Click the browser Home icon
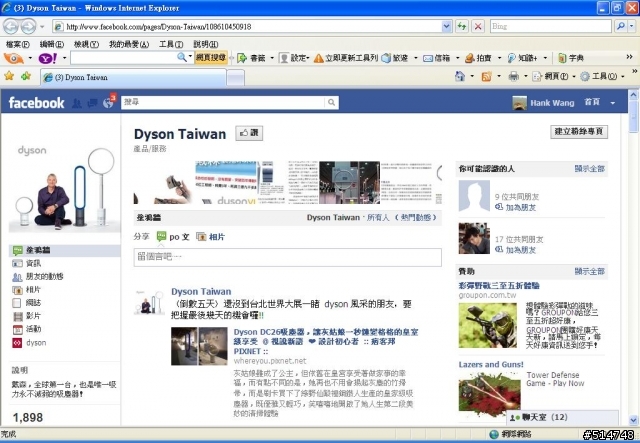Image resolution: width=640 pixels, height=443 pixels. pos(460,76)
